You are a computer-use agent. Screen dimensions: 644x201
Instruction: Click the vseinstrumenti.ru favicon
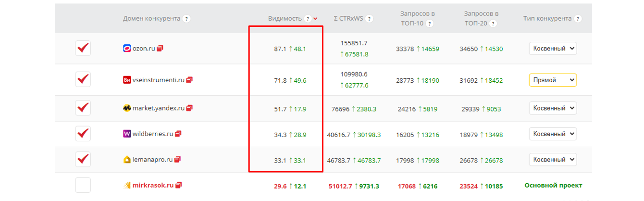127,80
